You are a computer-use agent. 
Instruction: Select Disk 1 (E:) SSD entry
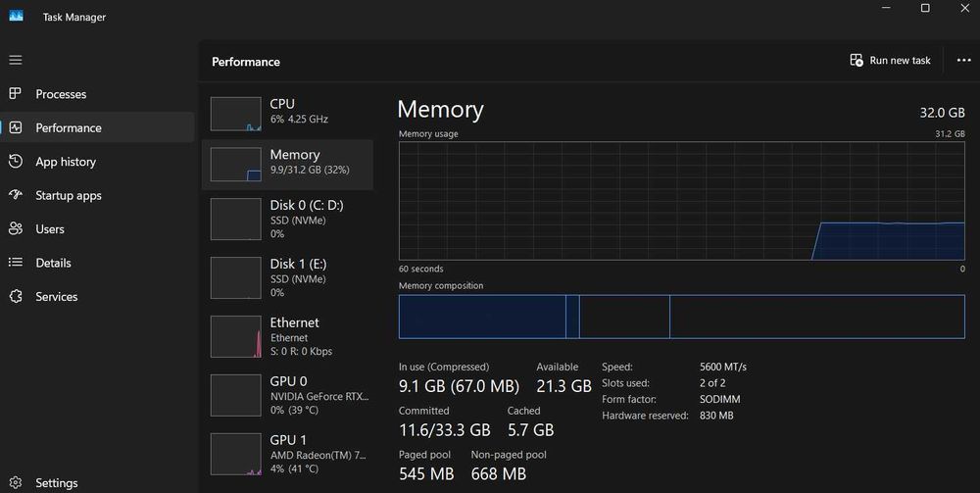(289, 277)
